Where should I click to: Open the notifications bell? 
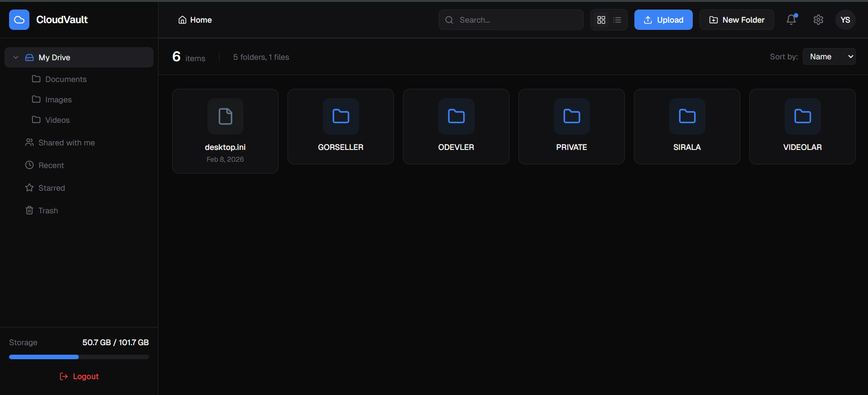click(x=791, y=20)
